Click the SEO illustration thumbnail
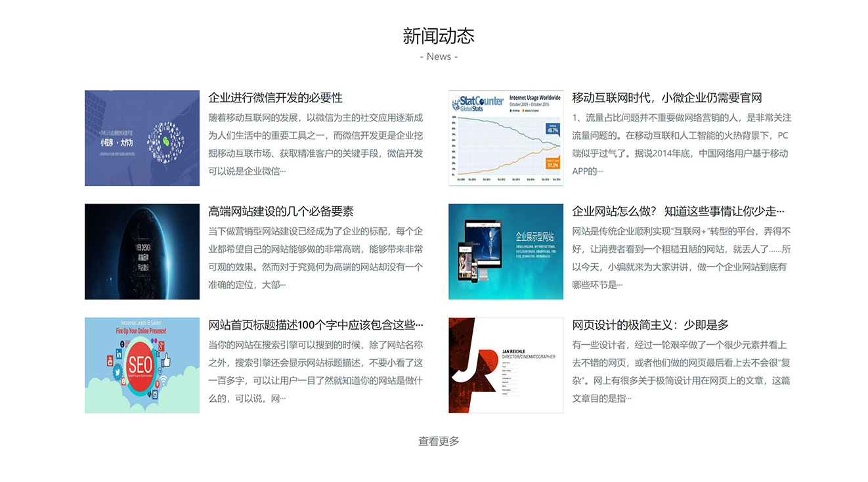This screenshot has height=482, width=868. (142, 365)
